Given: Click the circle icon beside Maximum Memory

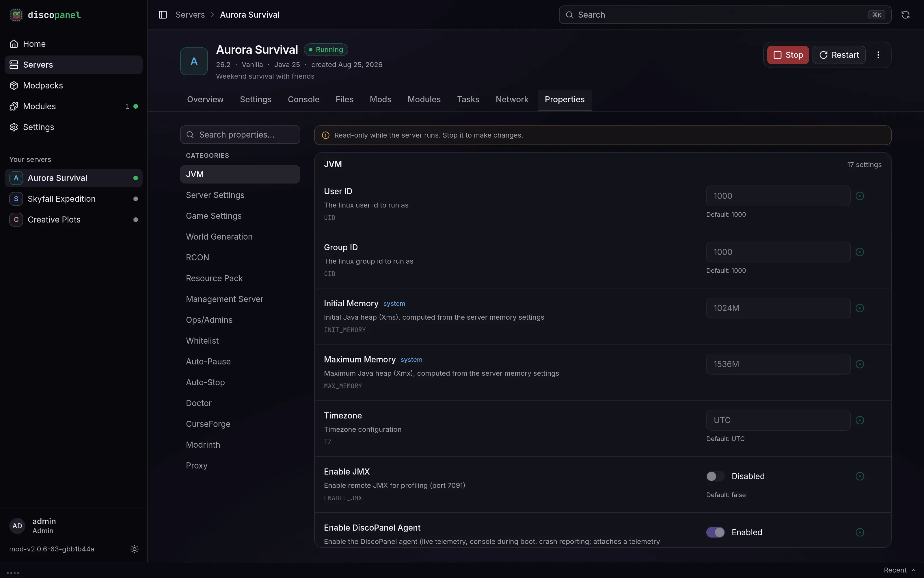Looking at the screenshot, I should point(860,364).
